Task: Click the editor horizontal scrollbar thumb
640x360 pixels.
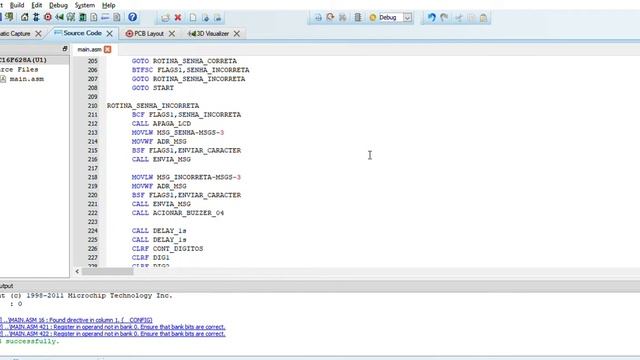Action: (x=107, y=271)
